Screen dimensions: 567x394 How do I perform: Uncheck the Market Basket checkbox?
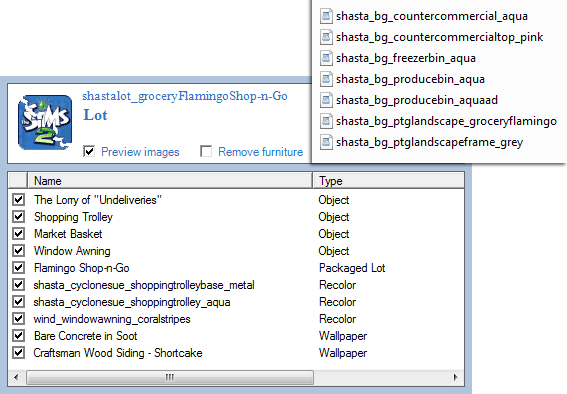tap(18, 234)
